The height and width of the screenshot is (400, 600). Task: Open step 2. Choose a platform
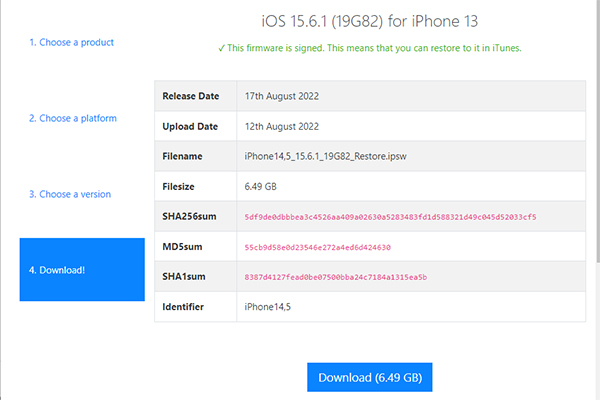point(73,118)
